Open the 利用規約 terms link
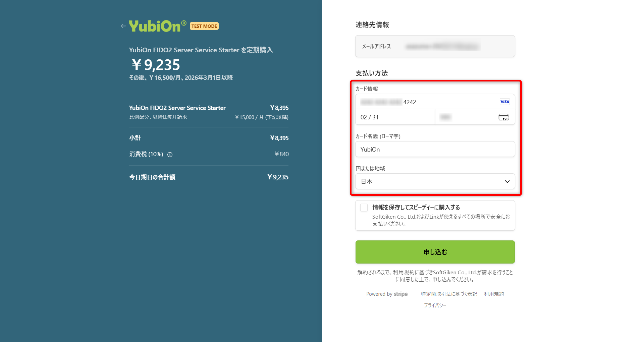 (493, 294)
